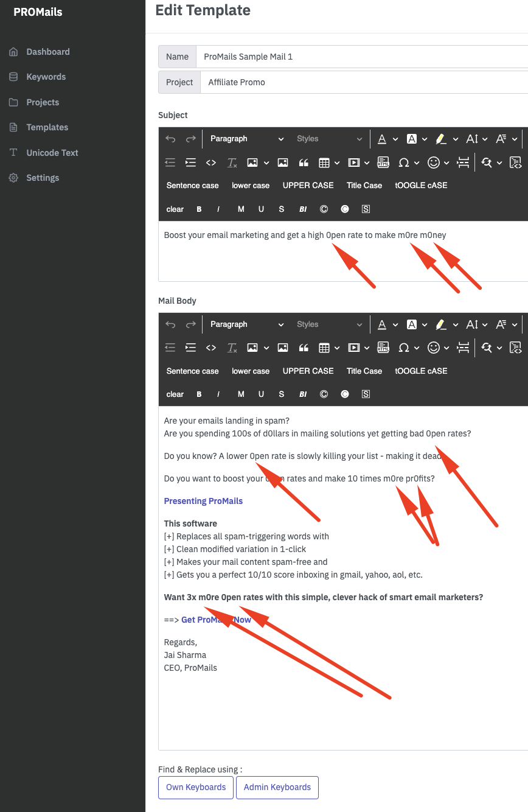Toggle italic I in Subject unicode row
Screen dimensions: 528x812
coord(218,209)
